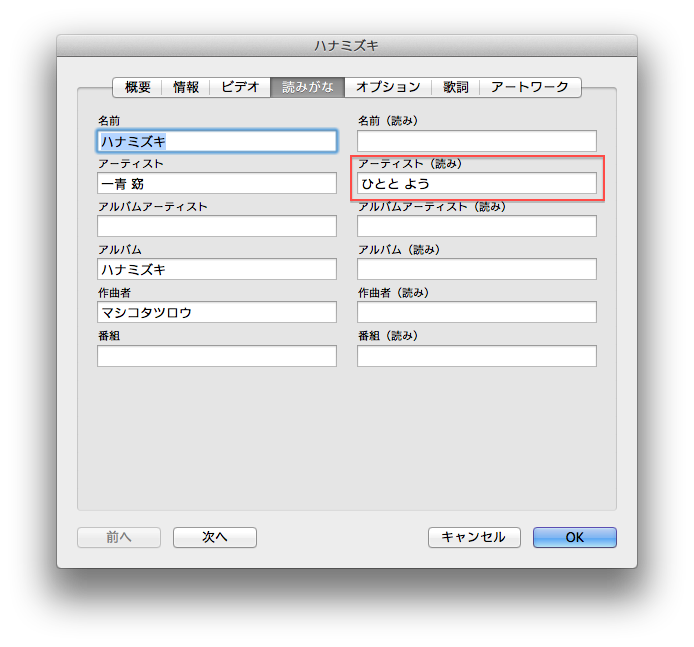The width and height of the screenshot is (694, 647).
Task: Switch to the 概要 tab
Action: click(138, 87)
